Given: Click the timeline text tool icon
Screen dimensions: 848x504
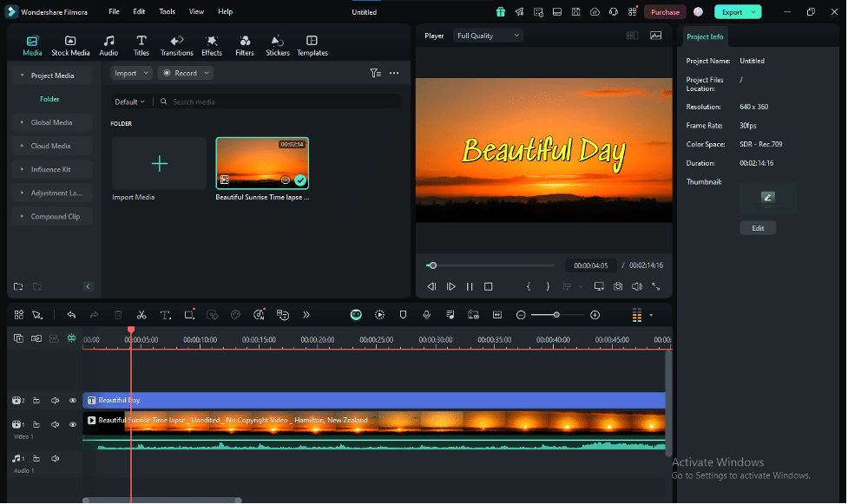Looking at the screenshot, I should [165, 315].
